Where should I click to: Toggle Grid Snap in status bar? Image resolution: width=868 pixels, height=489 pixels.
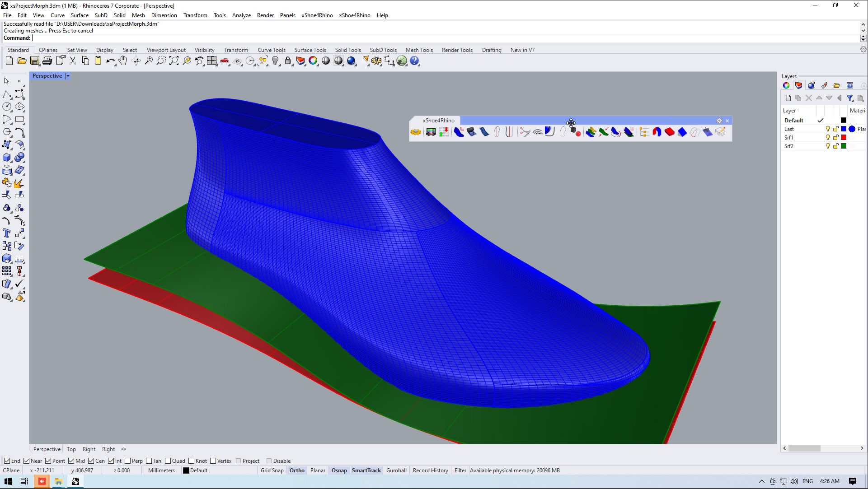tap(272, 470)
